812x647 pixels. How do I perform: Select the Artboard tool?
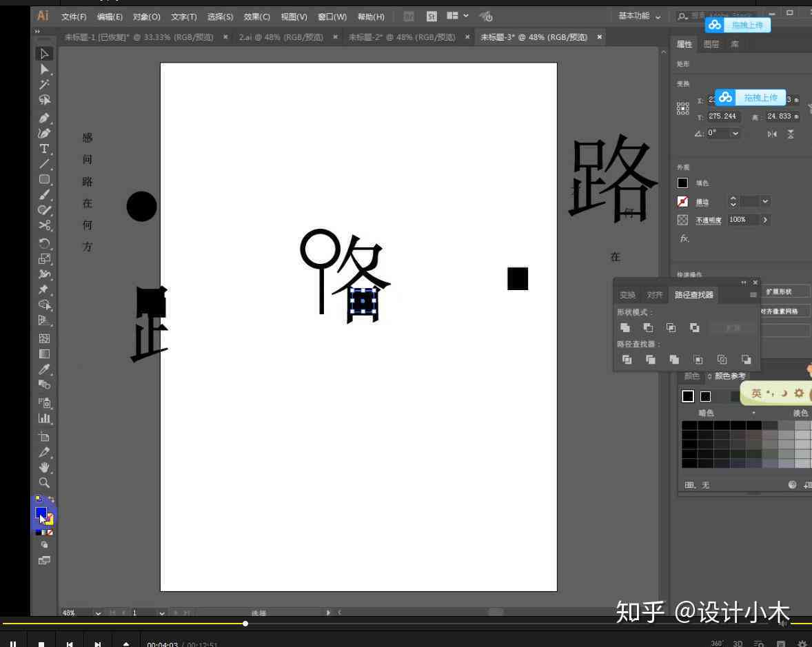(44, 437)
